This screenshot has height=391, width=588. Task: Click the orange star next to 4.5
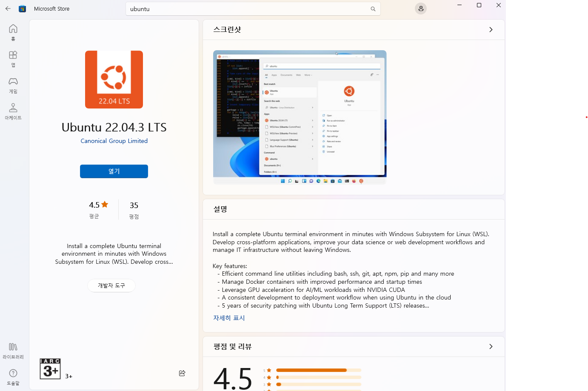pyautogui.click(x=105, y=204)
